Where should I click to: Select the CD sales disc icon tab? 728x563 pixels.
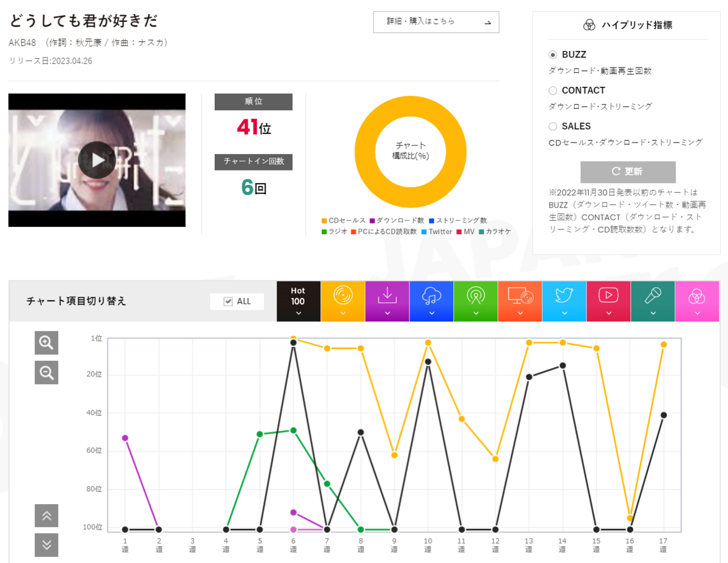343,302
